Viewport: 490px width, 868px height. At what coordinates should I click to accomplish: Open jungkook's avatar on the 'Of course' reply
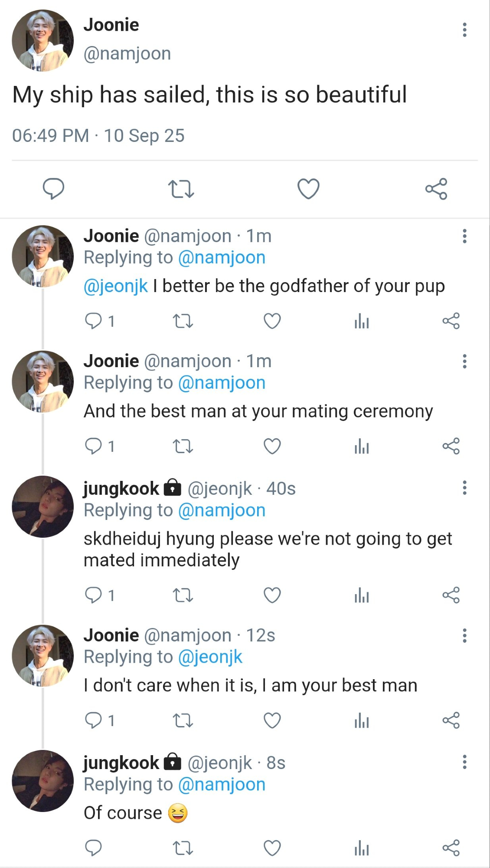[42, 781]
